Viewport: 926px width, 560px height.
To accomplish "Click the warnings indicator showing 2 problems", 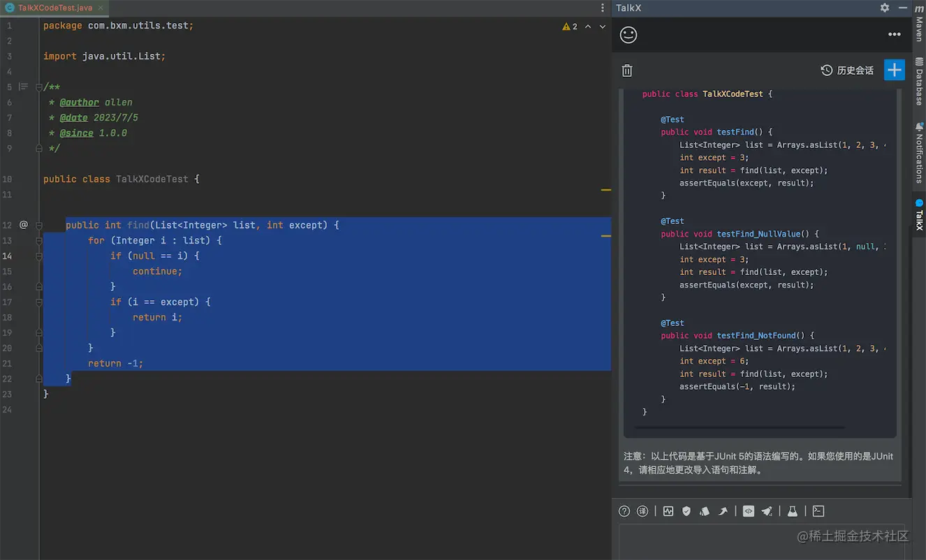I will (570, 27).
